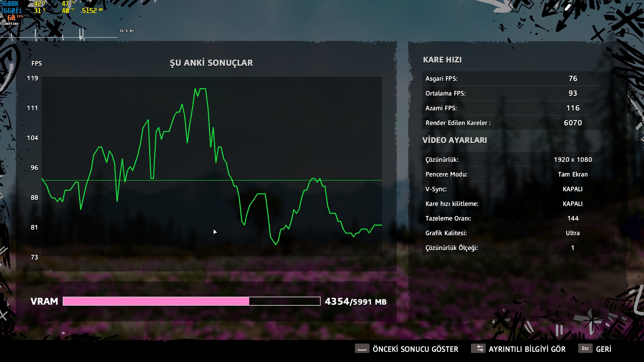Click the resolution scale value 1

(573, 248)
